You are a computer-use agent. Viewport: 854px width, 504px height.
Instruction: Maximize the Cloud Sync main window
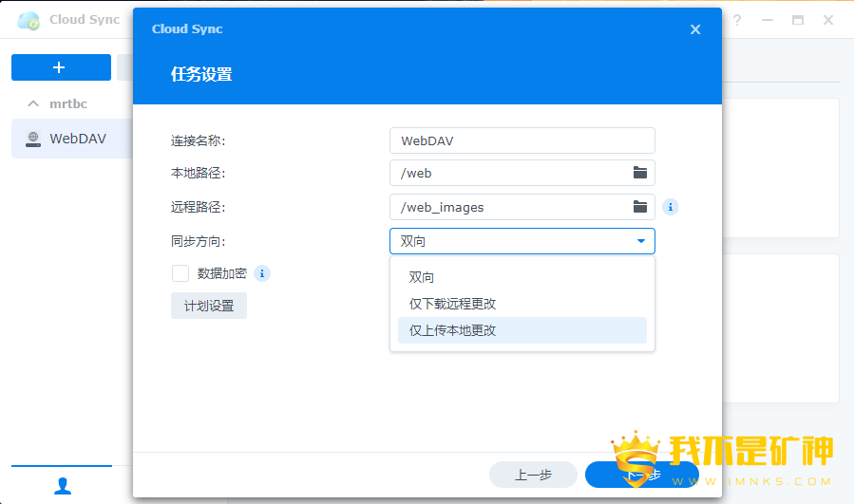[x=798, y=20]
